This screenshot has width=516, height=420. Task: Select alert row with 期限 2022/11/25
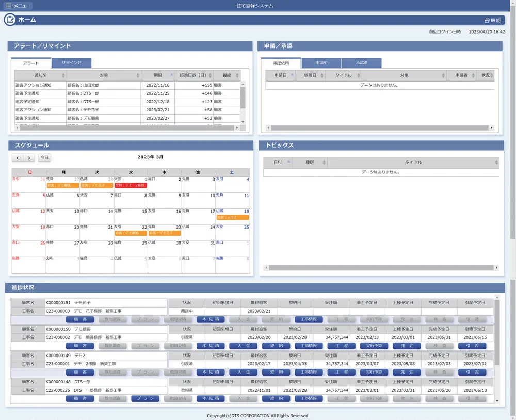[127, 93]
